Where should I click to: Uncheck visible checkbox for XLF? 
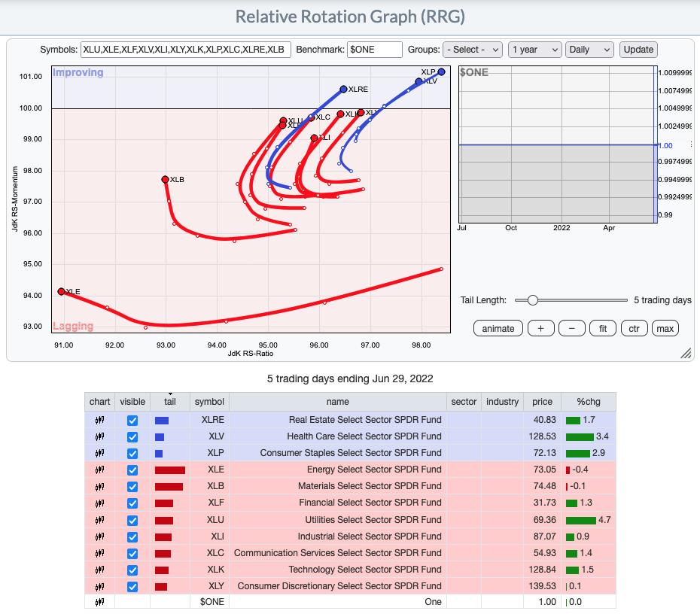132,503
